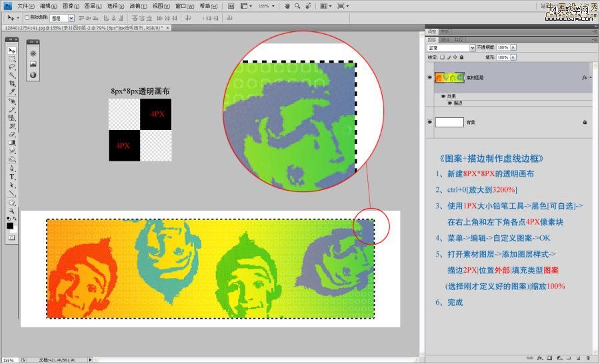Open the image icon in mini dock
The image size is (600, 364).
pos(33,64)
